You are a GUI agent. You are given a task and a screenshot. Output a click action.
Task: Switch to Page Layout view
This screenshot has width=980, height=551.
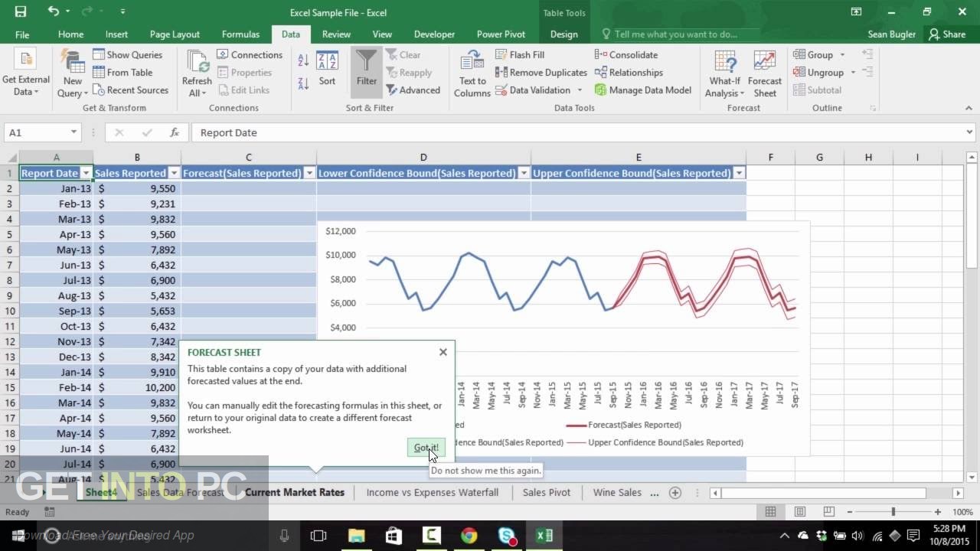(800, 511)
